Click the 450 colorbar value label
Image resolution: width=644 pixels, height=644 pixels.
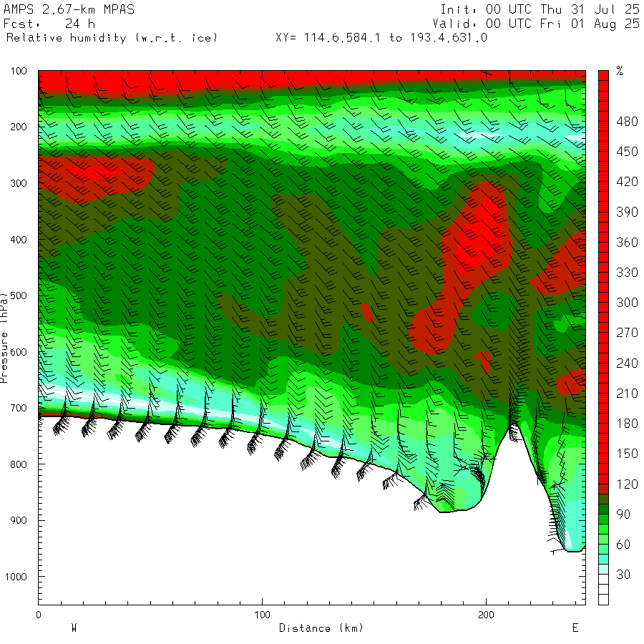coord(627,152)
